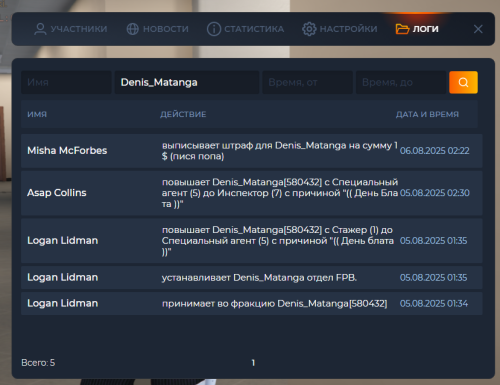The image size is (500, 385).
Task: Select the orange folder icon beside Логи
Action: (402, 29)
